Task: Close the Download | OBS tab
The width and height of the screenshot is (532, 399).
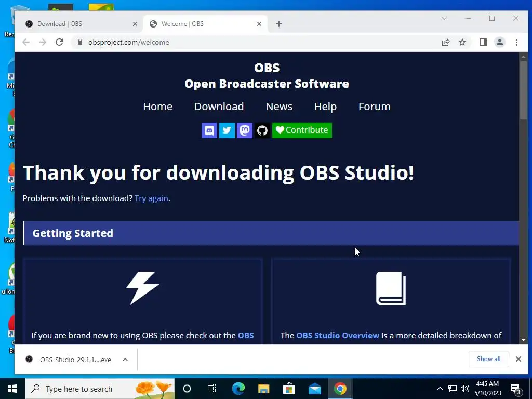Action: [135, 24]
